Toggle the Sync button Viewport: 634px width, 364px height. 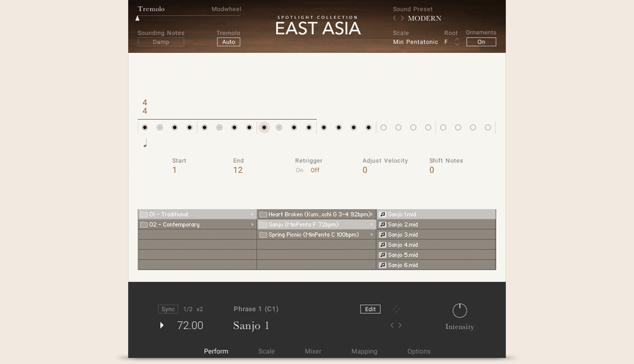(168, 309)
